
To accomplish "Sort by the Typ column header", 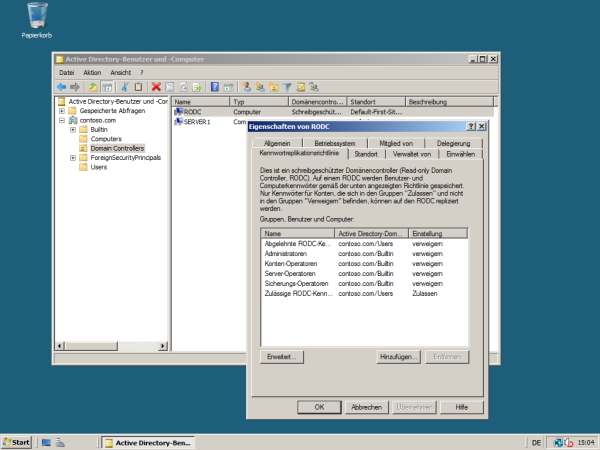I will (259, 102).
